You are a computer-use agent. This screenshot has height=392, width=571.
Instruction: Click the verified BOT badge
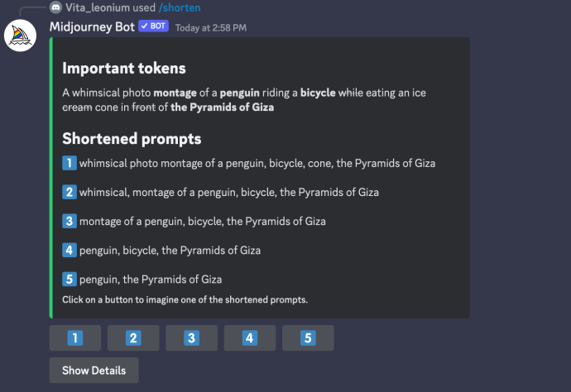pos(153,26)
